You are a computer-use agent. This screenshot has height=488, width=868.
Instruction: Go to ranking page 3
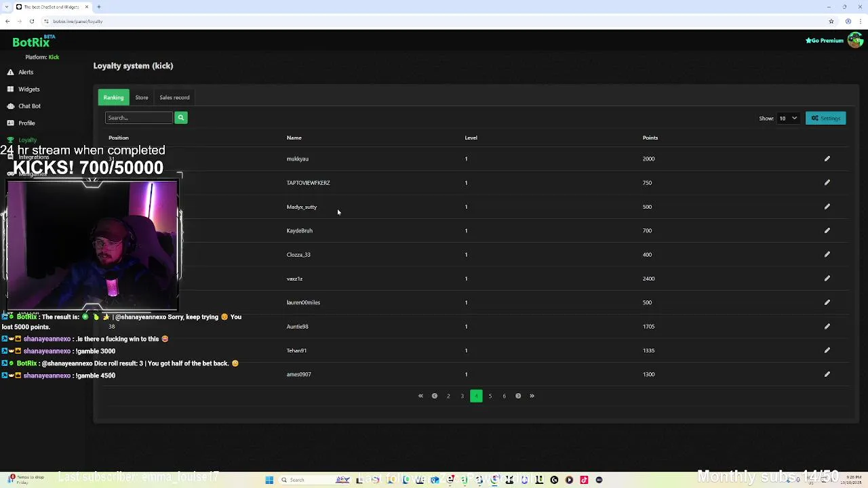[462, 396]
